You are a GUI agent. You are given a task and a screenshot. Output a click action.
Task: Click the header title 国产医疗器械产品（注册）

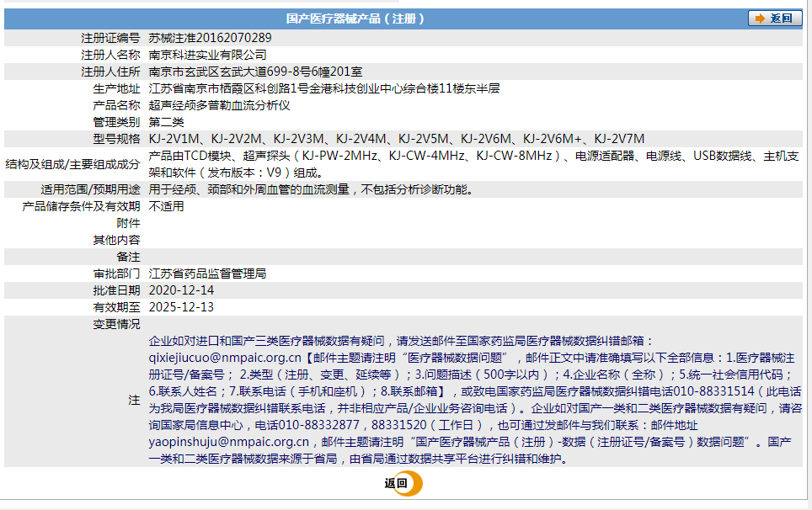[x=355, y=19]
